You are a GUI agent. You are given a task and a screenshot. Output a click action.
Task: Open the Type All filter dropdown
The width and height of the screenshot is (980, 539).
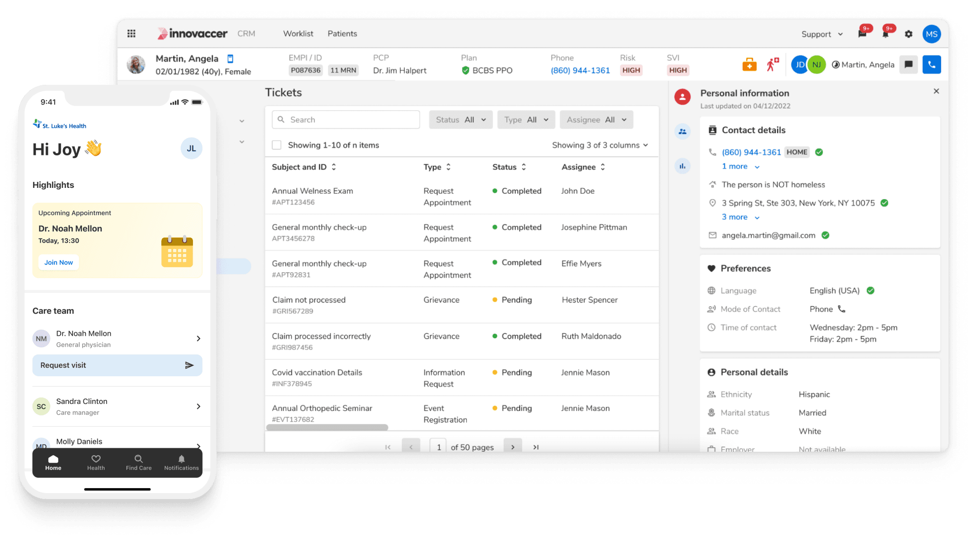[526, 120]
